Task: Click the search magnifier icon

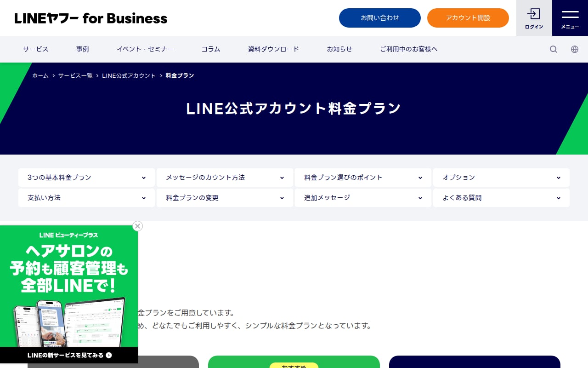Action: [554, 49]
